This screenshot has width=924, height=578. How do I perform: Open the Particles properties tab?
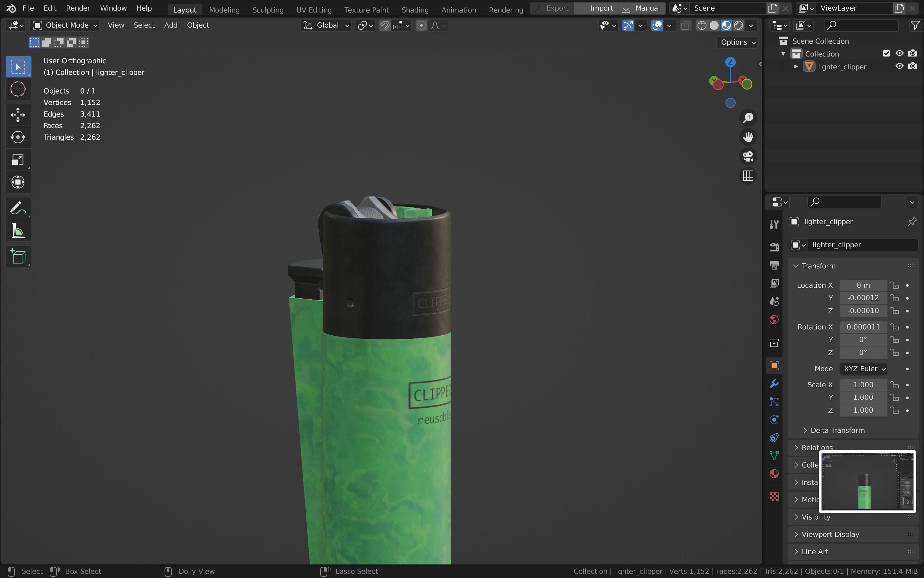[774, 402]
